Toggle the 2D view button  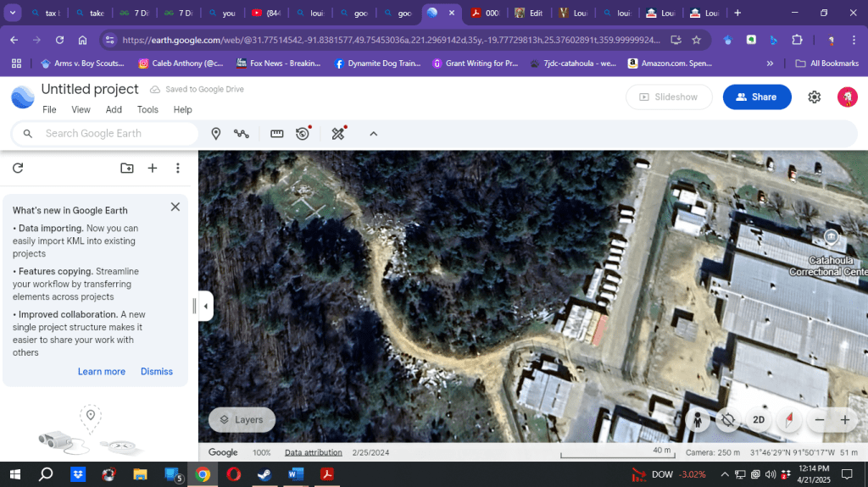(x=759, y=419)
